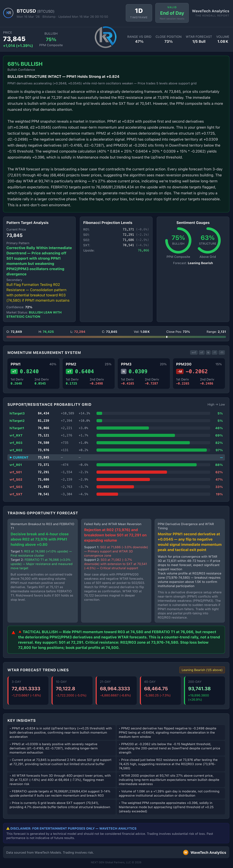Select the ++T legend badge in Momentum header

pyautogui.click(x=194, y=352)
